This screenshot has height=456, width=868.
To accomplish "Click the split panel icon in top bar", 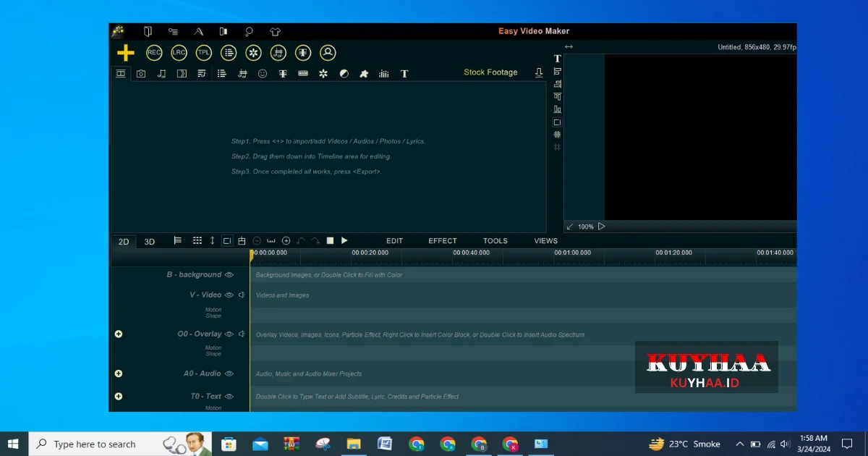I will pos(224,32).
